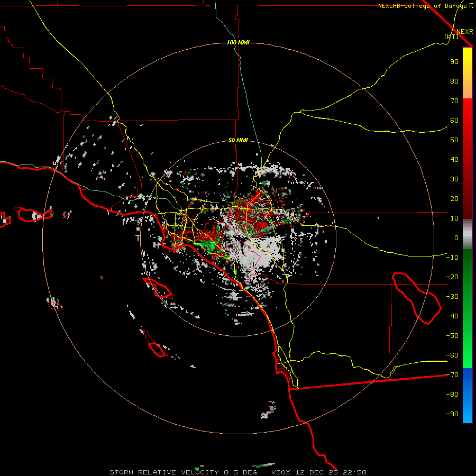Click the velocity scale label -30

click(452, 297)
